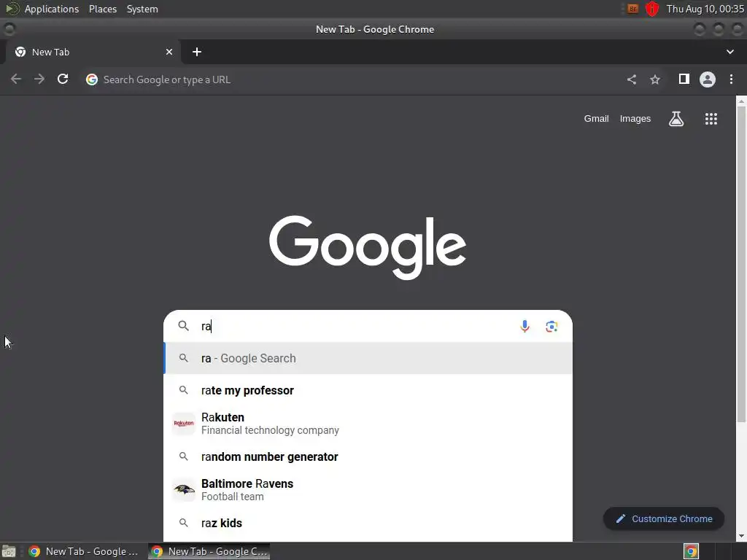Switch to second New Tab taskbar window
Image resolution: width=747 pixels, height=560 pixels.
point(209,551)
